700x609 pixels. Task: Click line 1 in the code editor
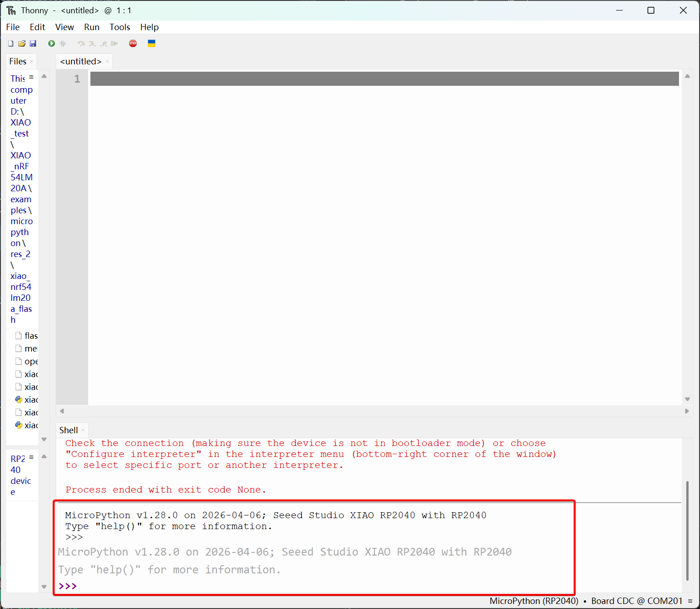pyautogui.click(x=384, y=79)
